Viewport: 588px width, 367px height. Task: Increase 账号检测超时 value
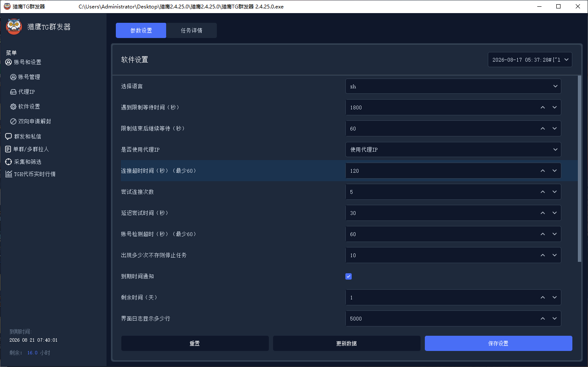[x=543, y=234]
